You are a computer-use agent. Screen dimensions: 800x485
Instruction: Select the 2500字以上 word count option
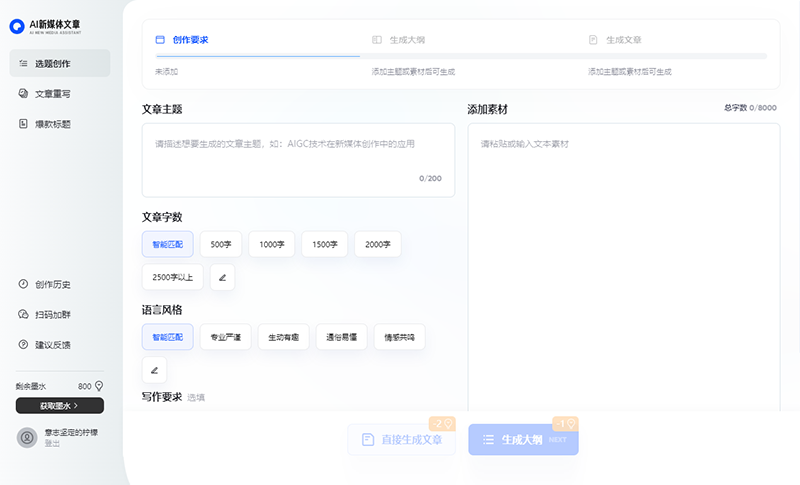(x=172, y=277)
